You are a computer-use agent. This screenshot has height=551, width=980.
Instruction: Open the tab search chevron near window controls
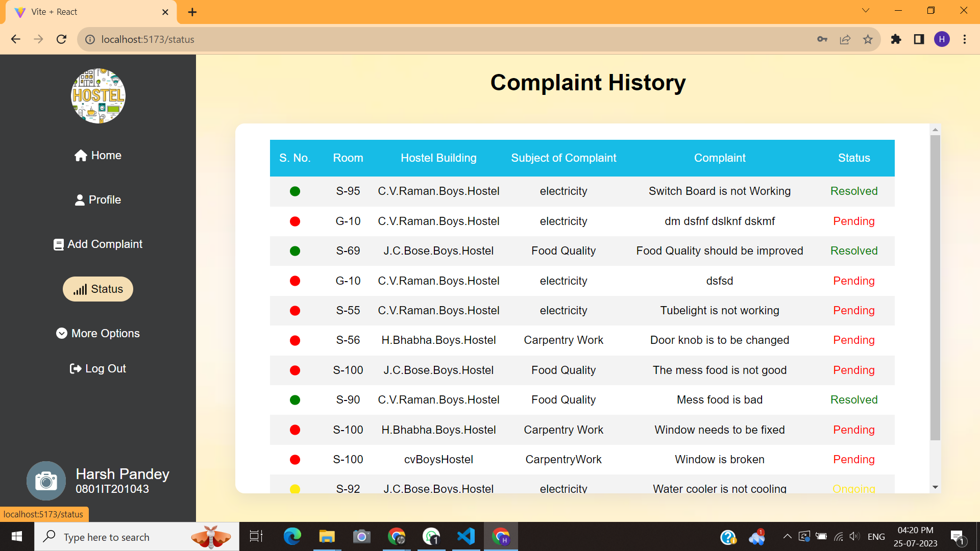tap(866, 10)
